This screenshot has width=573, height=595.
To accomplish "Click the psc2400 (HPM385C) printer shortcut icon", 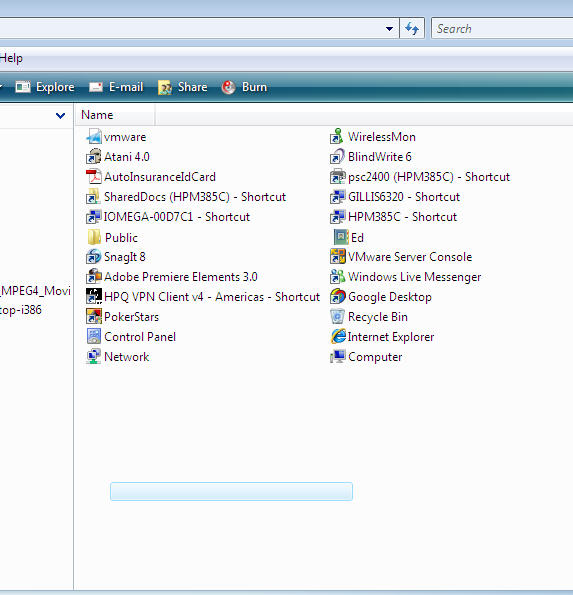I will (337, 176).
